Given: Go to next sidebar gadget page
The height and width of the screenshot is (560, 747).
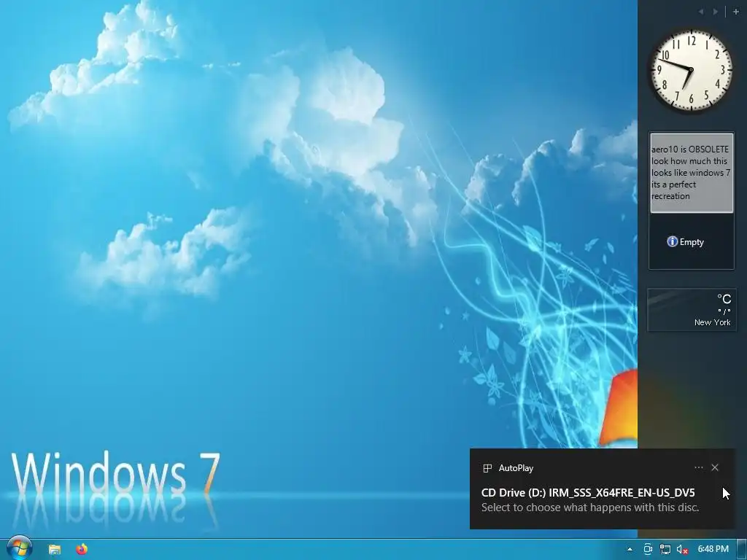Looking at the screenshot, I should [x=715, y=12].
